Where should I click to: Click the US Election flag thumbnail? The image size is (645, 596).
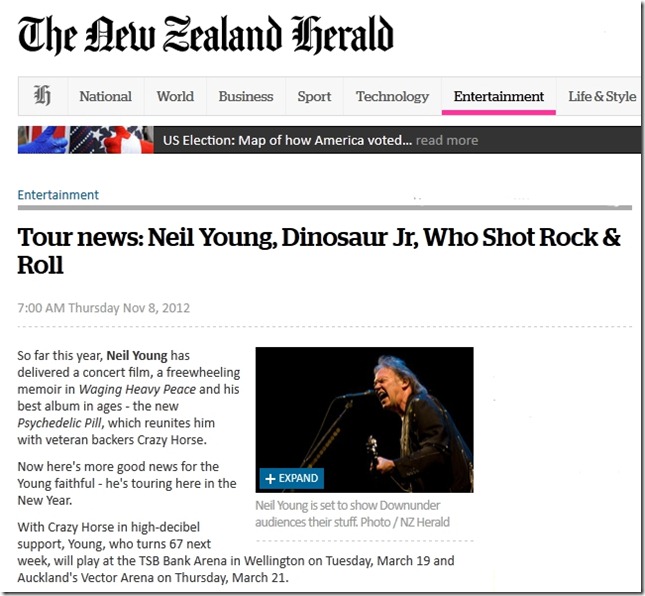[85, 140]
